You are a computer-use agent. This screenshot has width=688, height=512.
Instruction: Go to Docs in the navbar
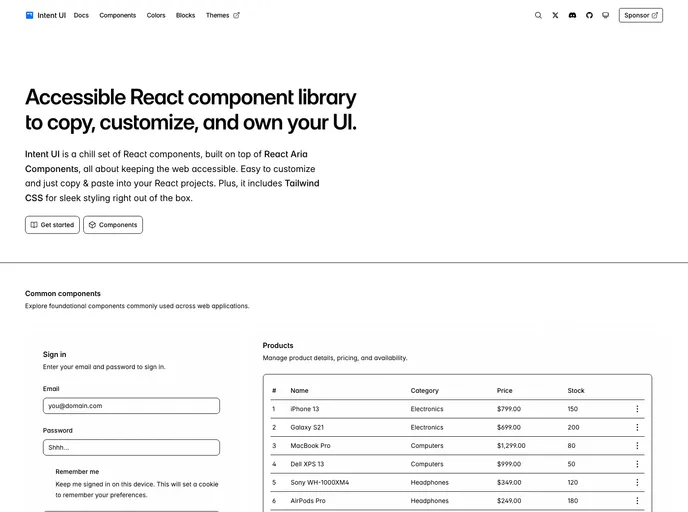[x=81, y=15]
